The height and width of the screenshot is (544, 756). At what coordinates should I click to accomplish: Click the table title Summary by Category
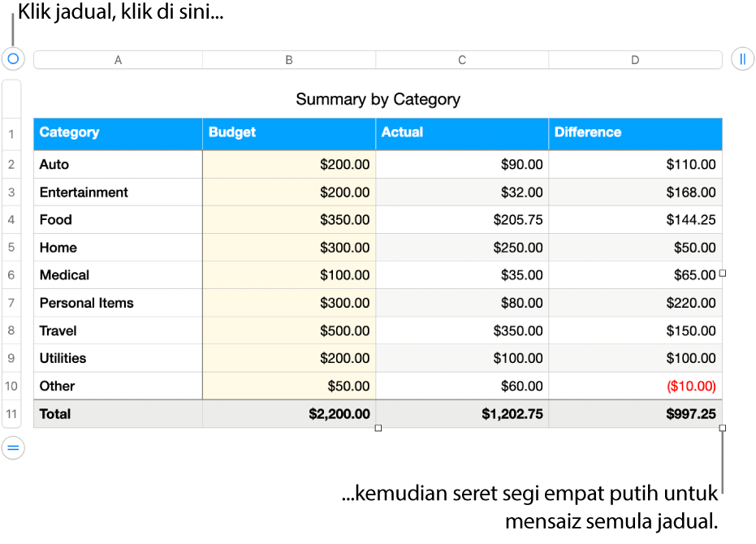tap(378, 99)
